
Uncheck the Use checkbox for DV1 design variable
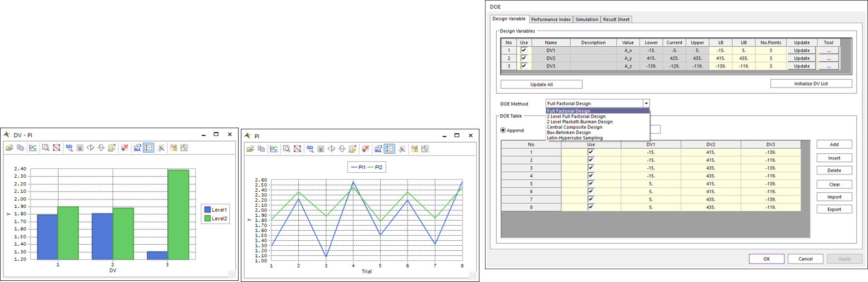pos(523,50)
